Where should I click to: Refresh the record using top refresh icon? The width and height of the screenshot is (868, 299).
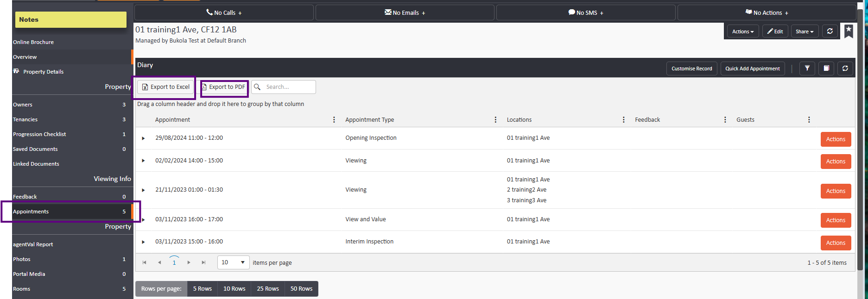coord(830,31)
